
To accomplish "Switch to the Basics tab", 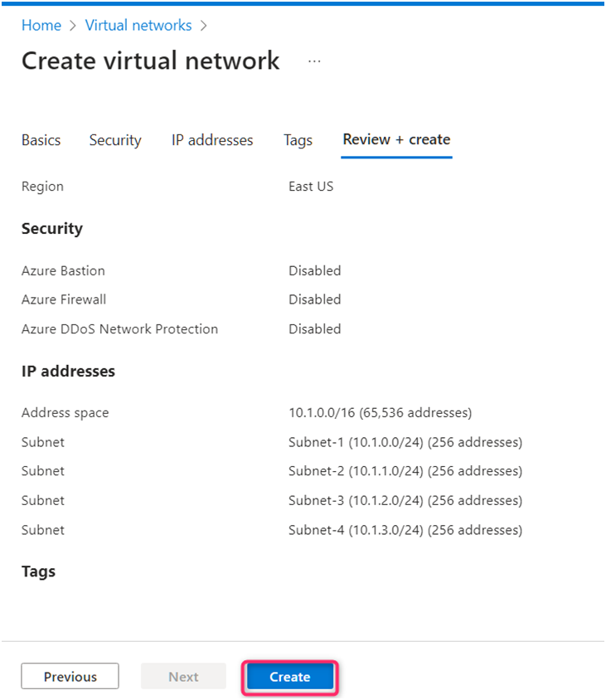I will point(41,140).
